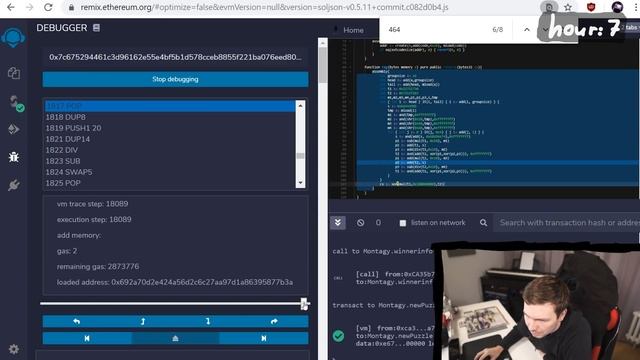Screen dimensions: 640x360
Task: Click the site lock icon in address bar
Action: tap(71, 7)
